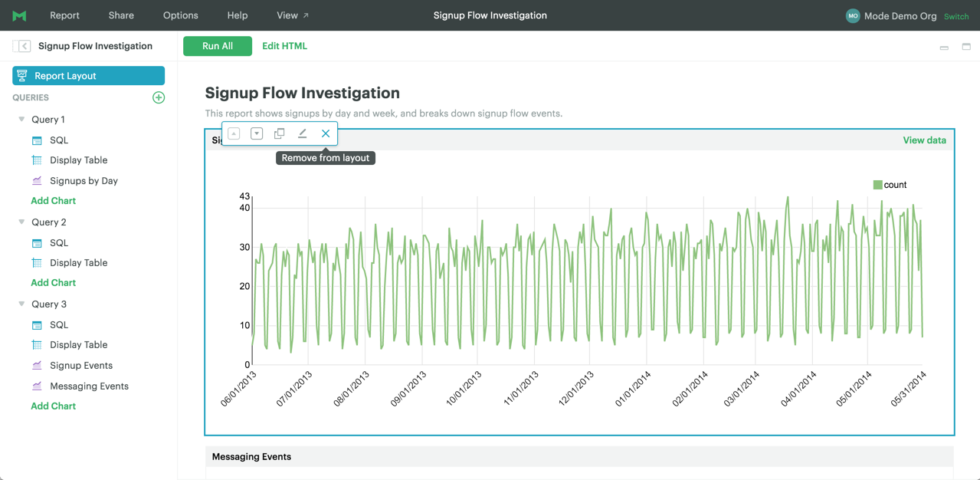Click the maximize panel icon in the toolbar
Image resolution: width=980 pixels, height=480 pixels.
[966, 47]
